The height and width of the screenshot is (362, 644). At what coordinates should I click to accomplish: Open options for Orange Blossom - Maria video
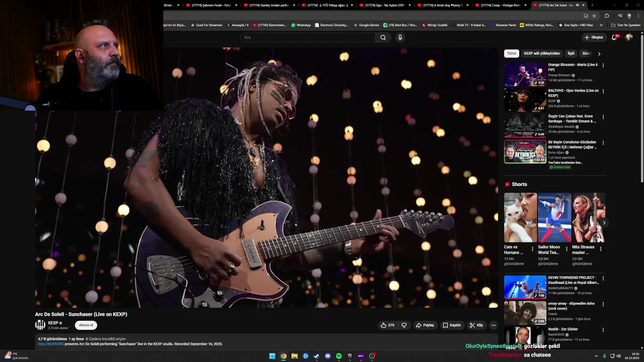[x=603, y=65]
